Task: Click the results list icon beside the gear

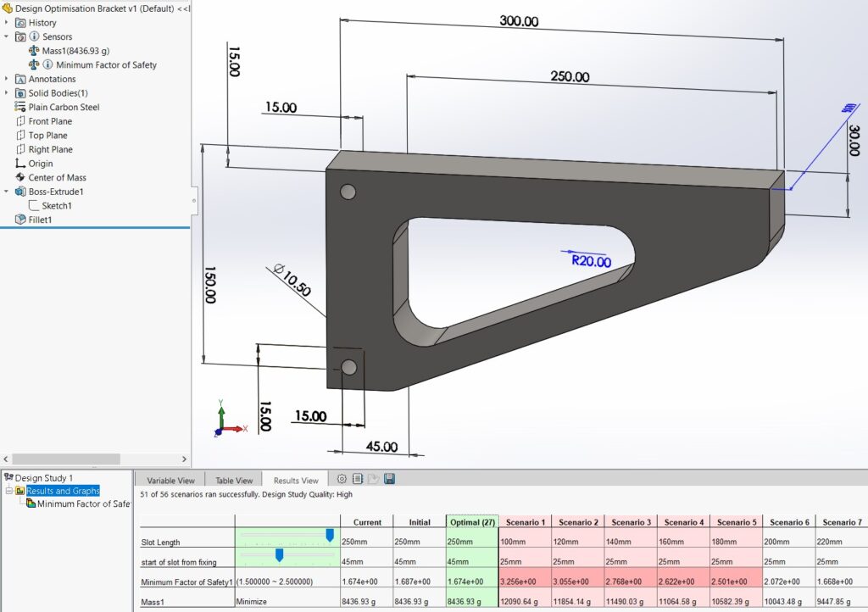Action: (358, 480)
